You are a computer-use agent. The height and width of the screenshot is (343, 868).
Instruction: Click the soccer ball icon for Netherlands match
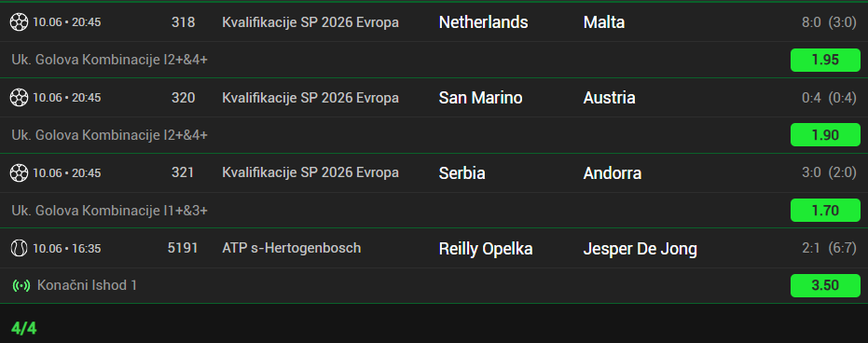[19, 22]
